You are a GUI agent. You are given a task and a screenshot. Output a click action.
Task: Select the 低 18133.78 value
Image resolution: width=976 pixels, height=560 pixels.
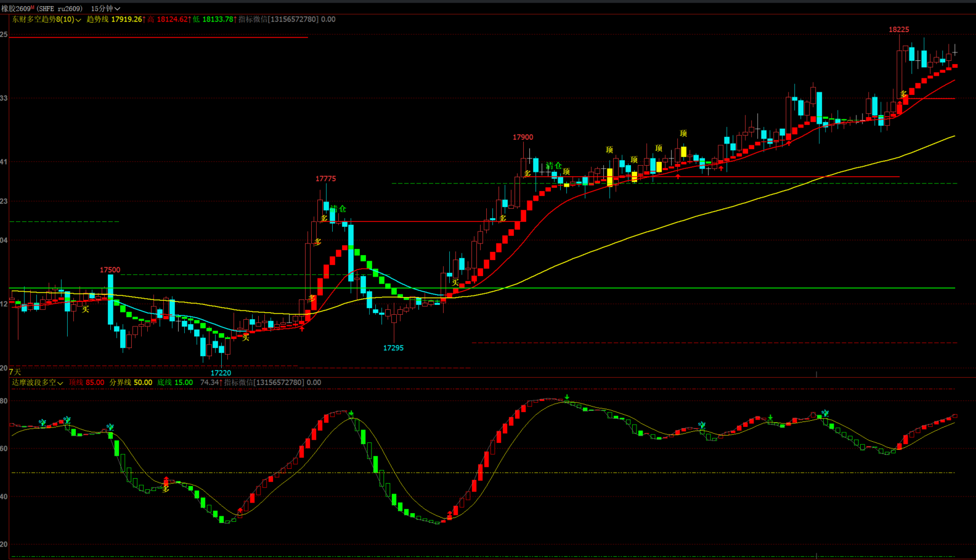(214, 20)
